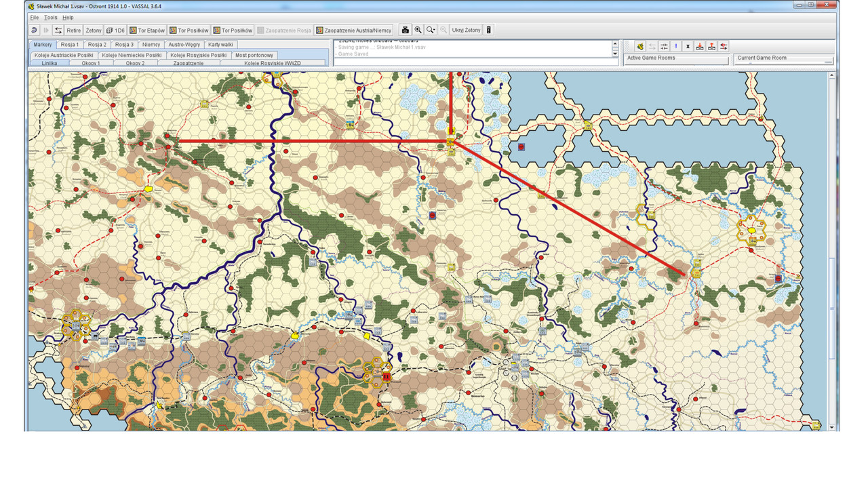
Task: Open the Karty walki tab
Action: 220,45
